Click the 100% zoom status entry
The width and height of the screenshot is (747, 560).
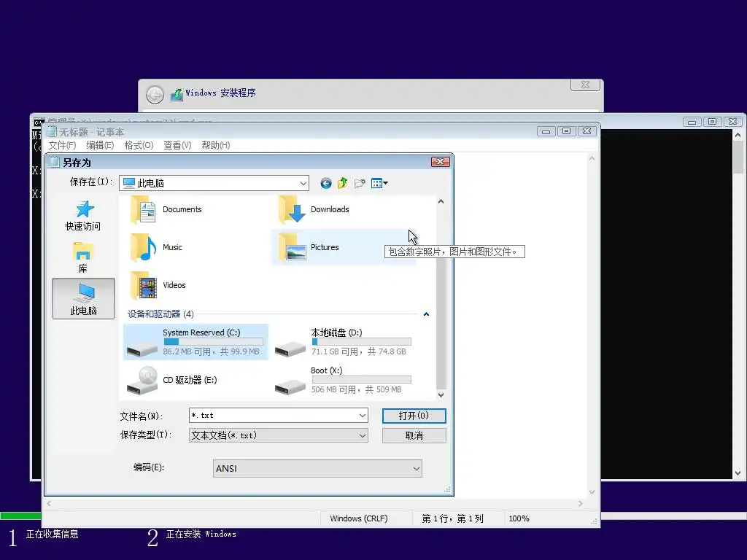click(x=519, y=518)
